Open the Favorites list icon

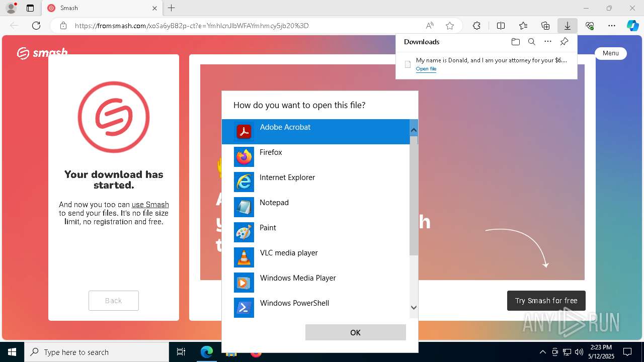pos(523,26)
